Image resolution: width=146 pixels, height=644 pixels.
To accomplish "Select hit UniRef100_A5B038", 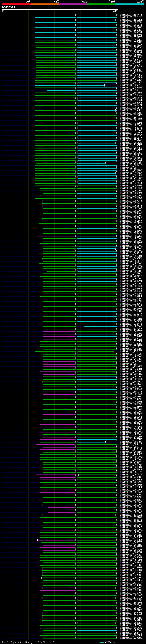I will [x=131, y=128].
